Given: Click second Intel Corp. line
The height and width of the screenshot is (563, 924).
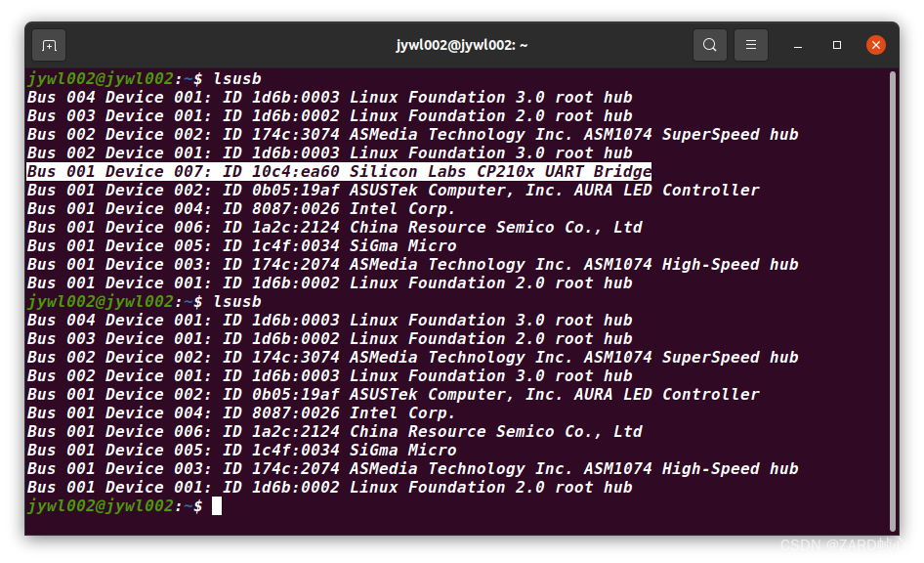Looking at the screenshot, I should pyautogui.click(x=241, y=413).
